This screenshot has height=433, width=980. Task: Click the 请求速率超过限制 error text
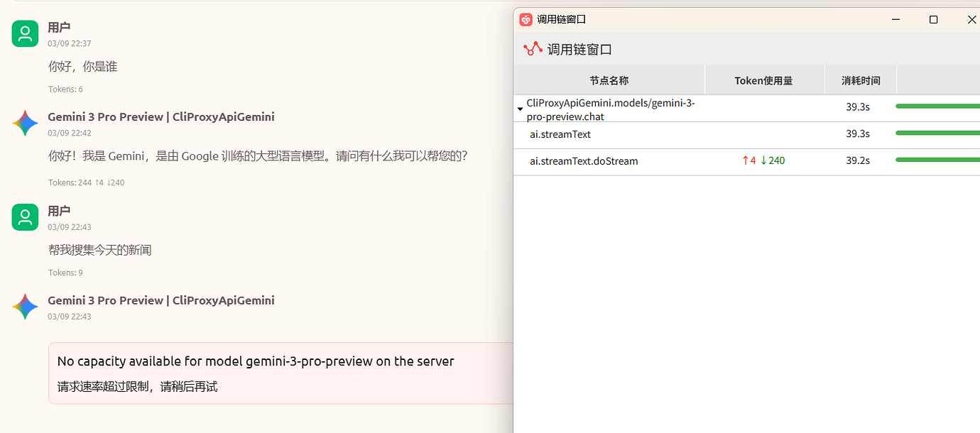click(137, 387)
